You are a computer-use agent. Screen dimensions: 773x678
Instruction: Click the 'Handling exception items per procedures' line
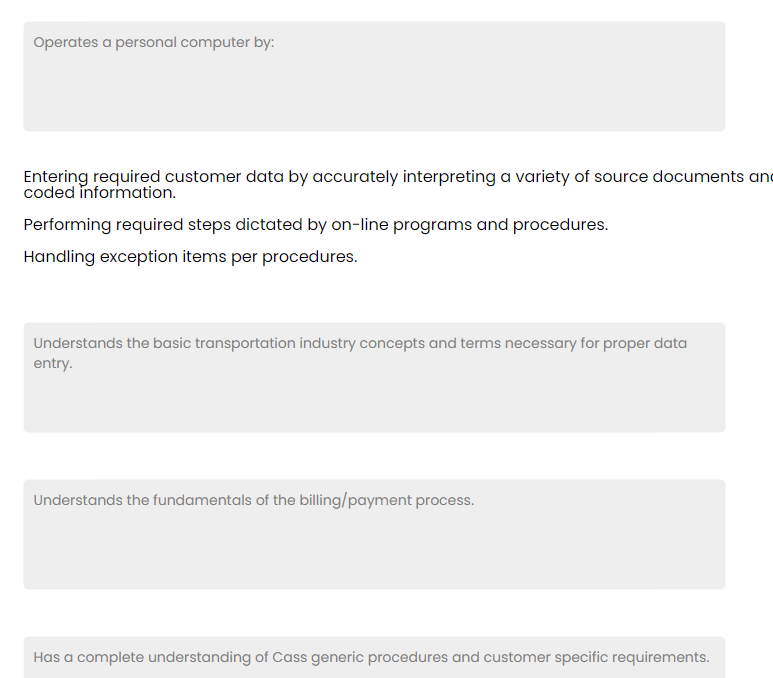pos(190,257)
